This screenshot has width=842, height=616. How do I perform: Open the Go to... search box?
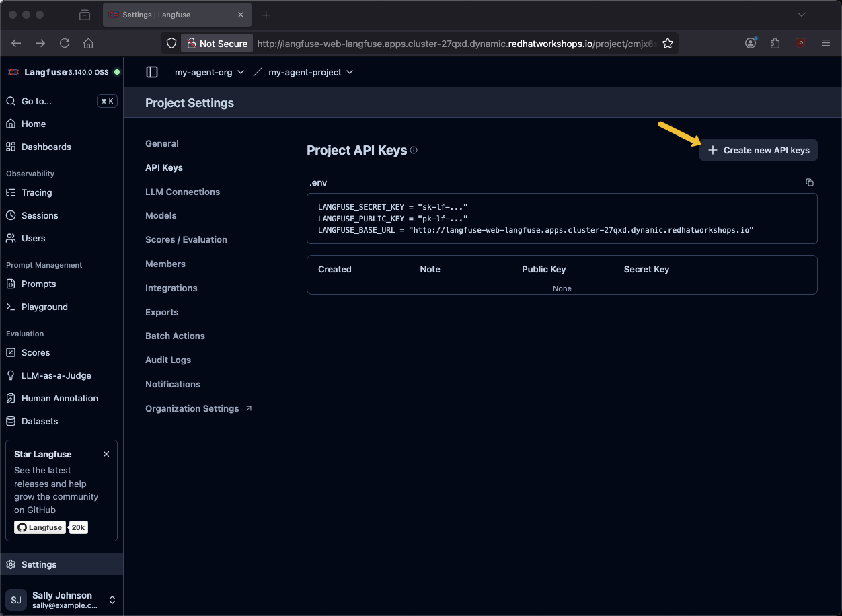[61, 101]
